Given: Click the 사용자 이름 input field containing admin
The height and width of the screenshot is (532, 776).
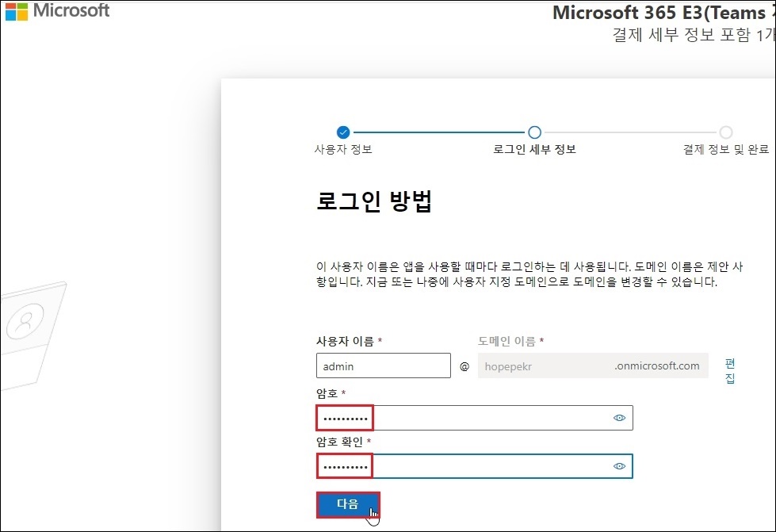Looking at the screenshot, I should click(384, 366).
